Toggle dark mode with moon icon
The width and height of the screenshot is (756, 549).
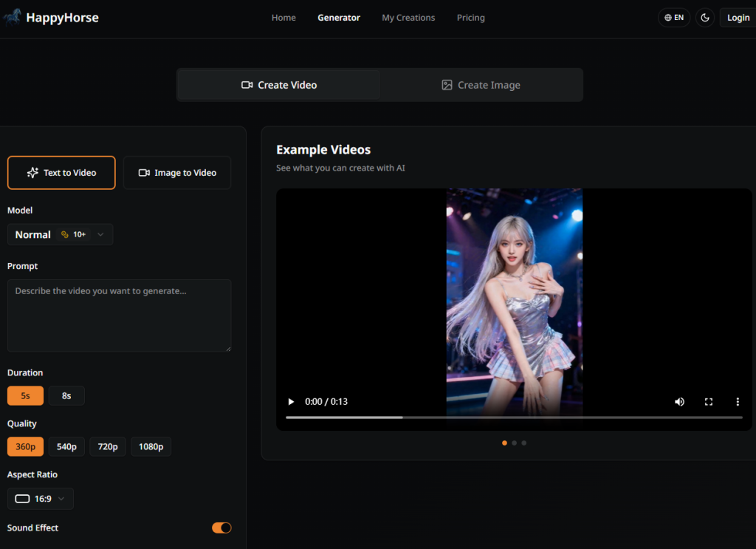point(705,18)
